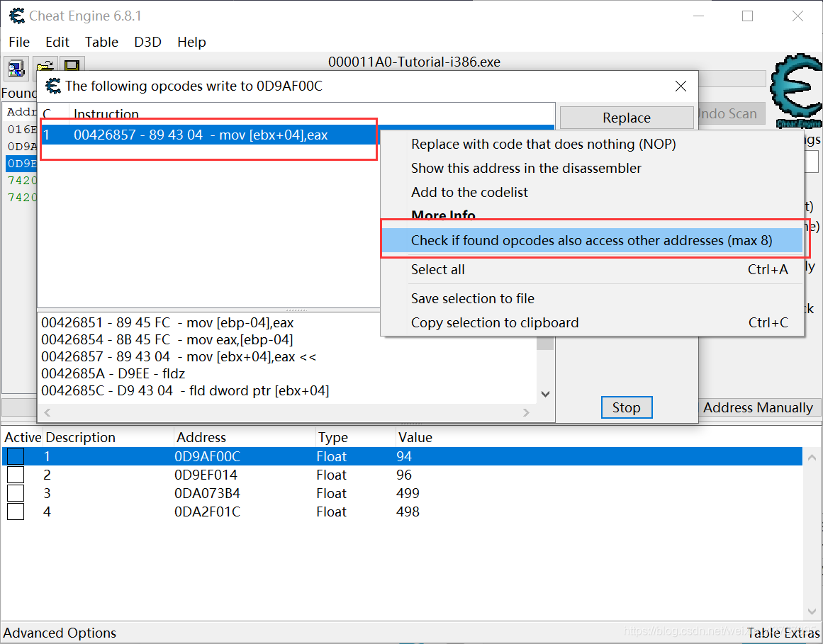Screen dimensions: 823x644
Task: Click the Value column header
Action: coord(415,437)
